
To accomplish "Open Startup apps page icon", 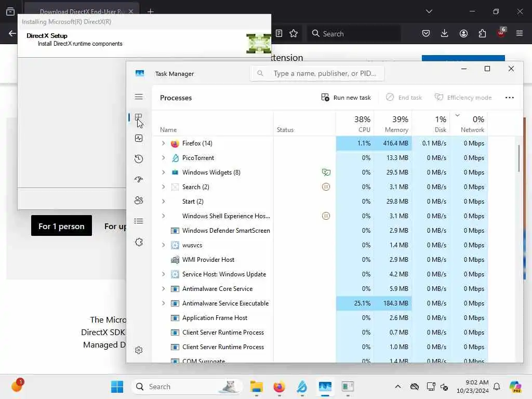I will click(138, 179).
